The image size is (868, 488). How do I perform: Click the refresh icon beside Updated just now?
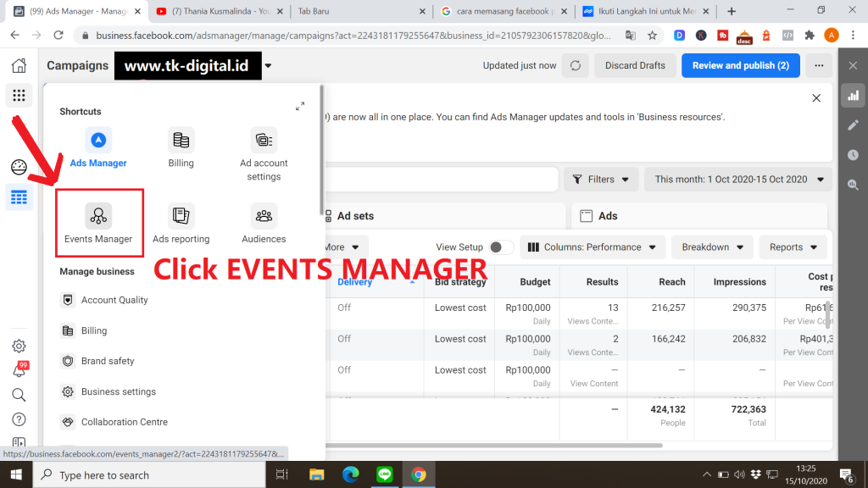pos(576,65)
